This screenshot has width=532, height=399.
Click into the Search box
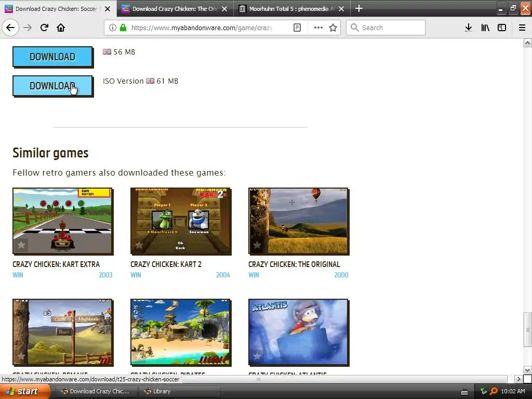[x=385, y=28]
